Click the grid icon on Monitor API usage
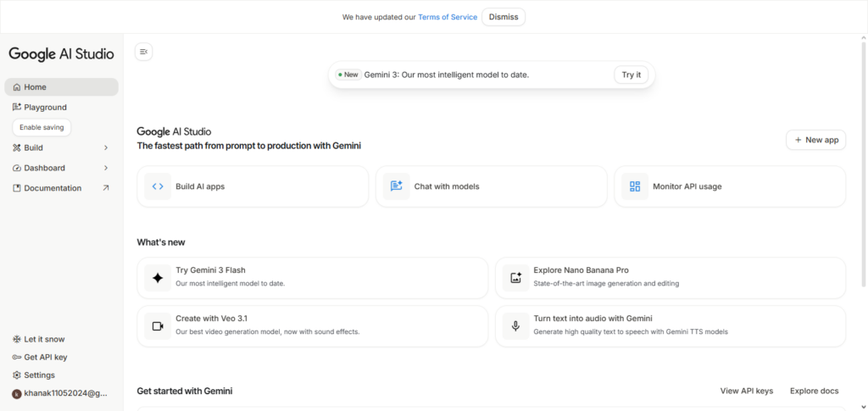 [635, 186]
